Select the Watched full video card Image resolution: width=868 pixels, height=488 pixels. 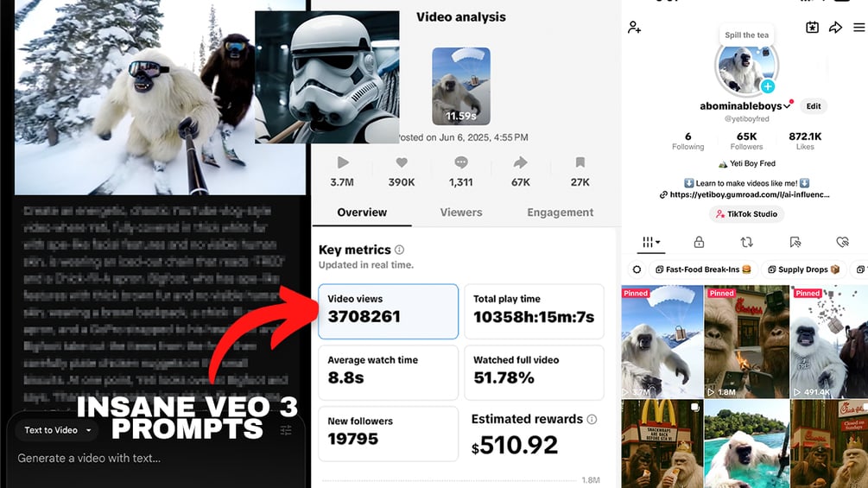[535, 372]
